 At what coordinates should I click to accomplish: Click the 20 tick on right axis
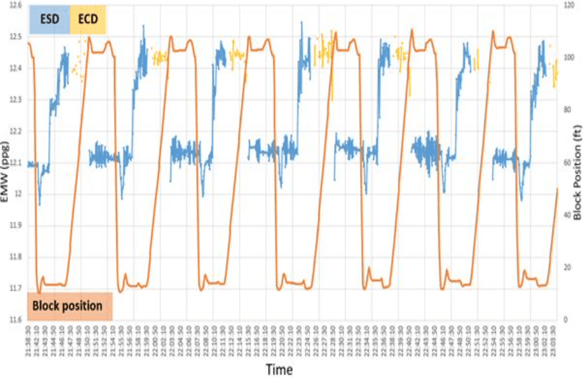[x=567, y=268]
